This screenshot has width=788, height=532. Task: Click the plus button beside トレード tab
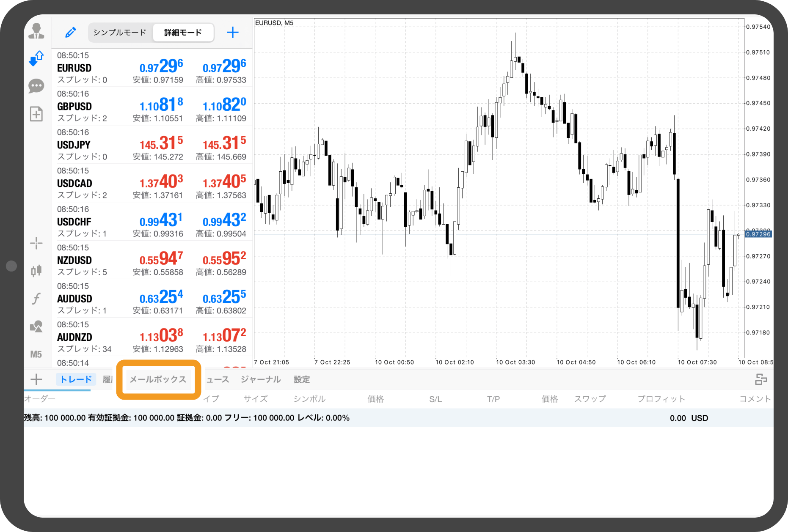tap(36, 379)
